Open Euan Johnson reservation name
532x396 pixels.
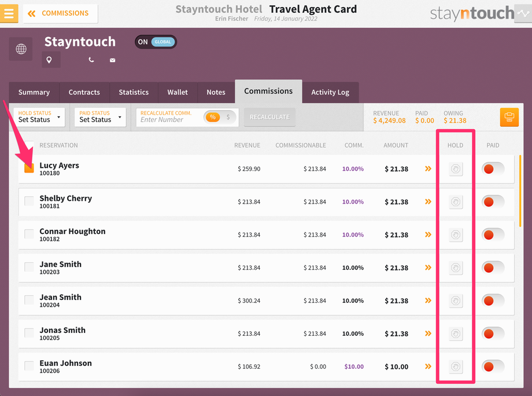(66, 363)
